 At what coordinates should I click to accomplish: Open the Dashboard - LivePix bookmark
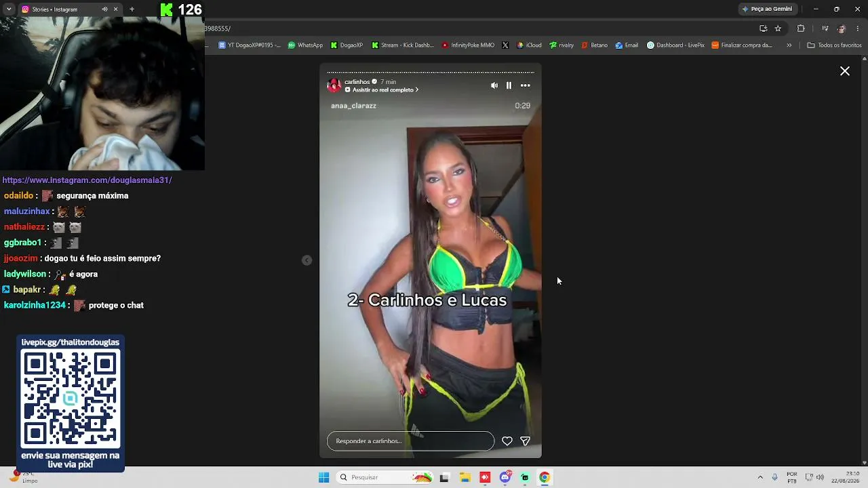click(x=675, y=45)
